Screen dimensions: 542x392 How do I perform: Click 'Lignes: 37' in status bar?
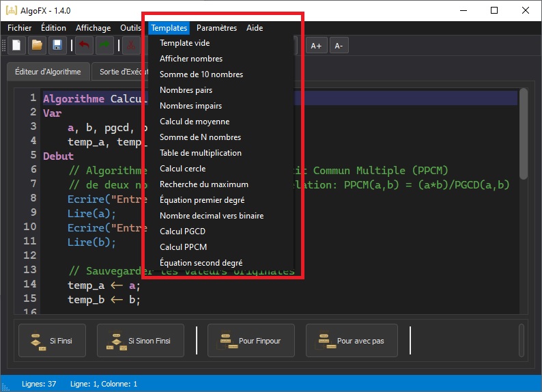click(39, 384)
